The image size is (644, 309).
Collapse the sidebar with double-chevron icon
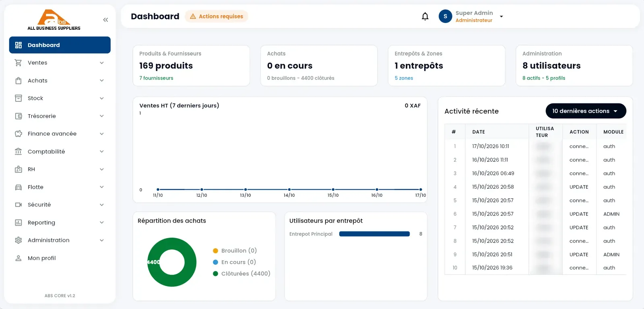point(105,20)
